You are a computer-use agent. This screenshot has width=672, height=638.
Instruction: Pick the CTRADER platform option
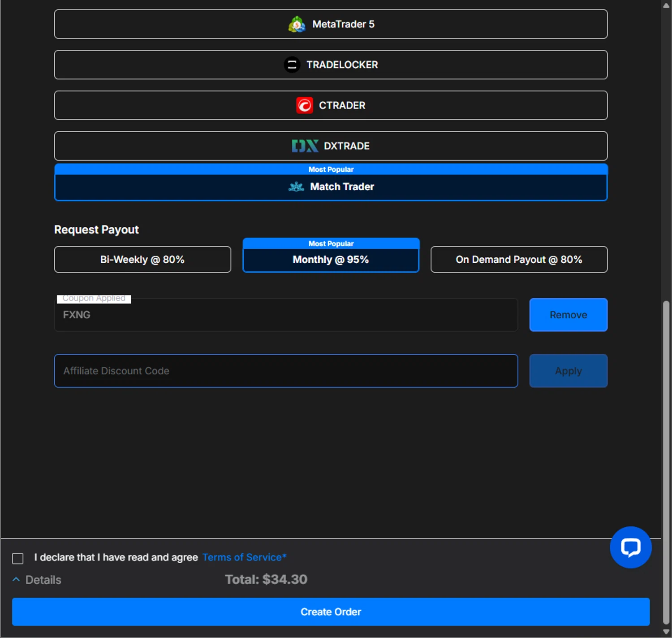[x=331, y=105]
